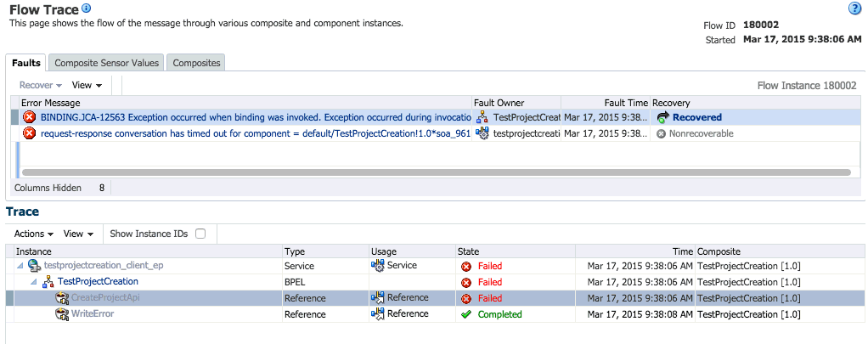The height and width of the screenshot is (344, 868).
Task: Open the View dropdown in Trace toolbar
Action: 79,234
